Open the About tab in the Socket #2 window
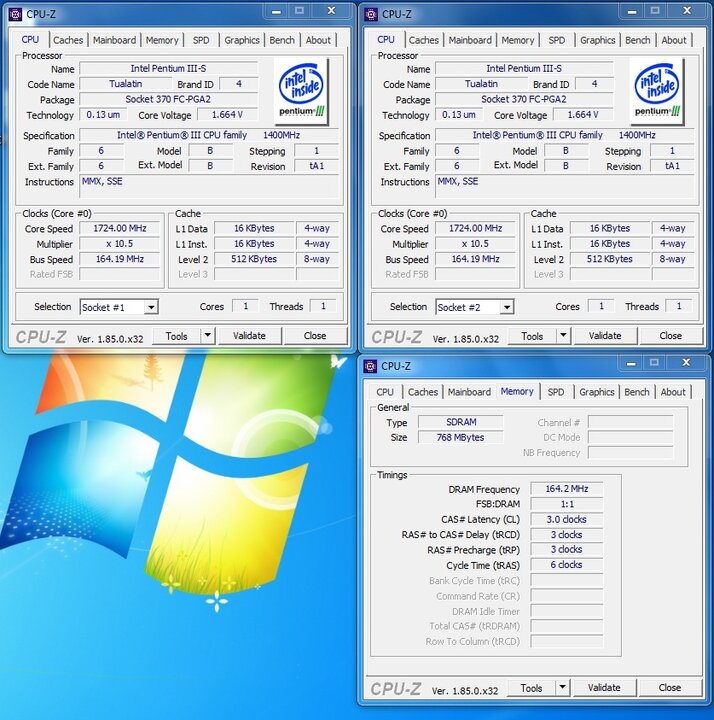 pos(674,40)
